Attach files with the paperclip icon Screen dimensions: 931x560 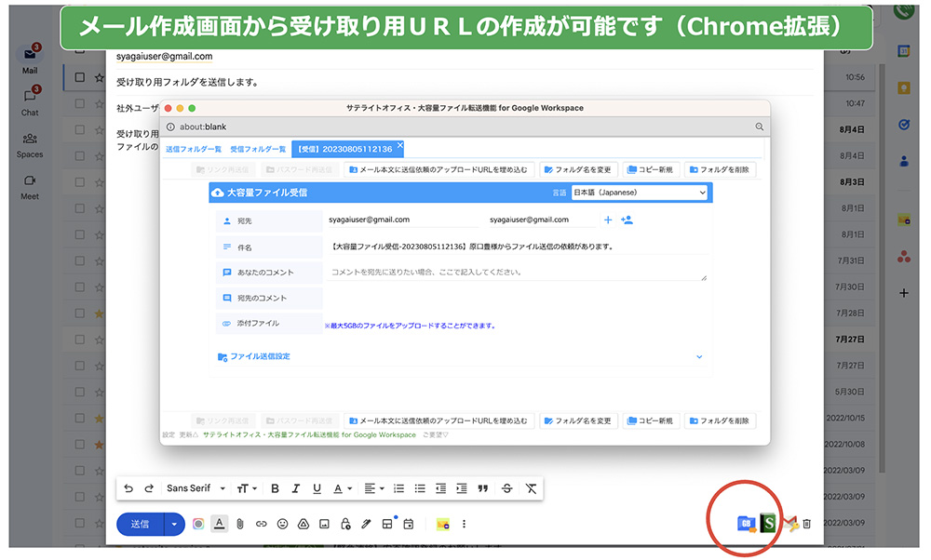[240, 524]
